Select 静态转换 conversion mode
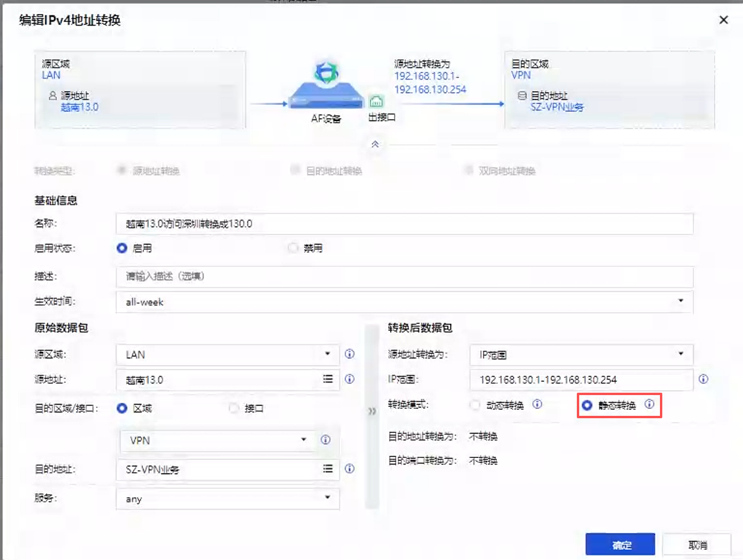The width and height of the screenshot is (743, 560). (588, 406)
